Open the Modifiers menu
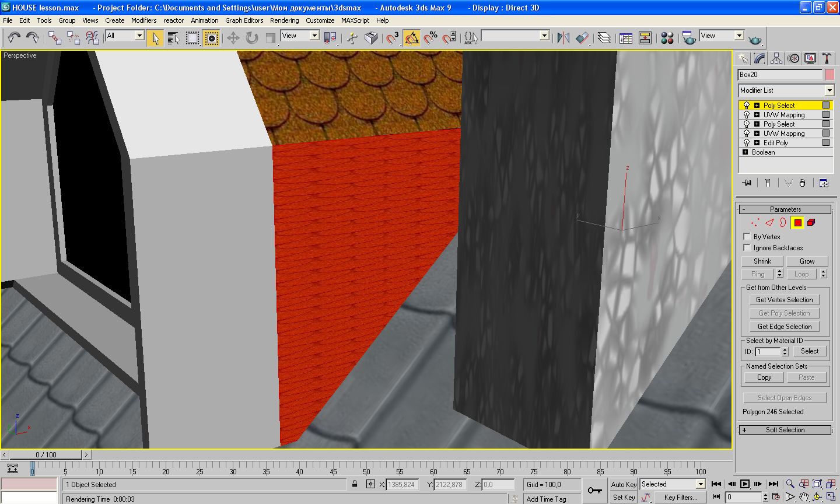Screen dimensions: 840x504 pos(143,20)
